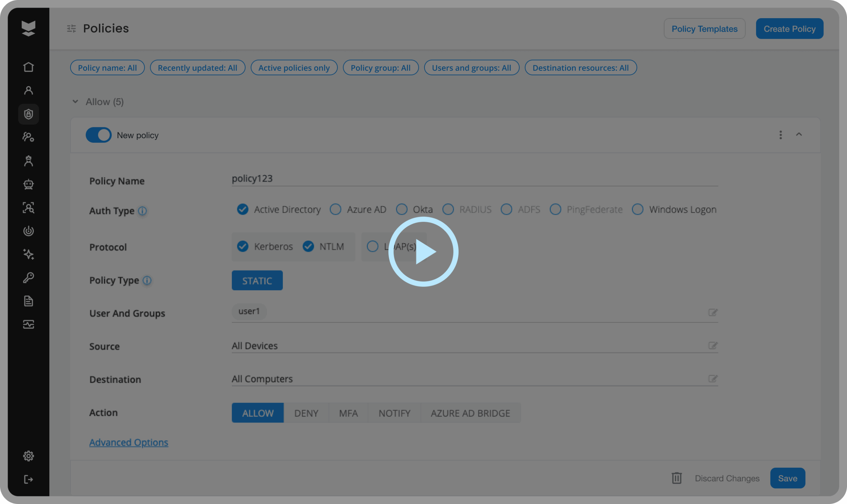Click the settings gear in sidebar
Screen dimensions: 847x504
coord(28,456)
